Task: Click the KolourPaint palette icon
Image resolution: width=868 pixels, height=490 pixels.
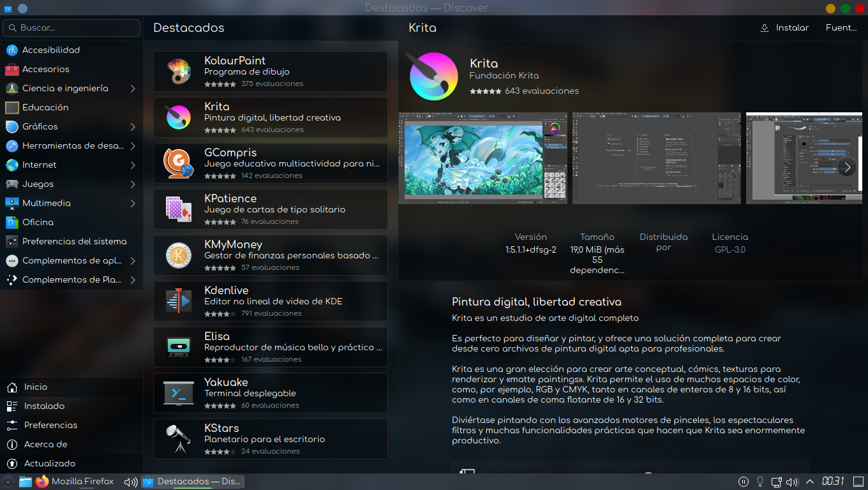Action: coord(178,71)
